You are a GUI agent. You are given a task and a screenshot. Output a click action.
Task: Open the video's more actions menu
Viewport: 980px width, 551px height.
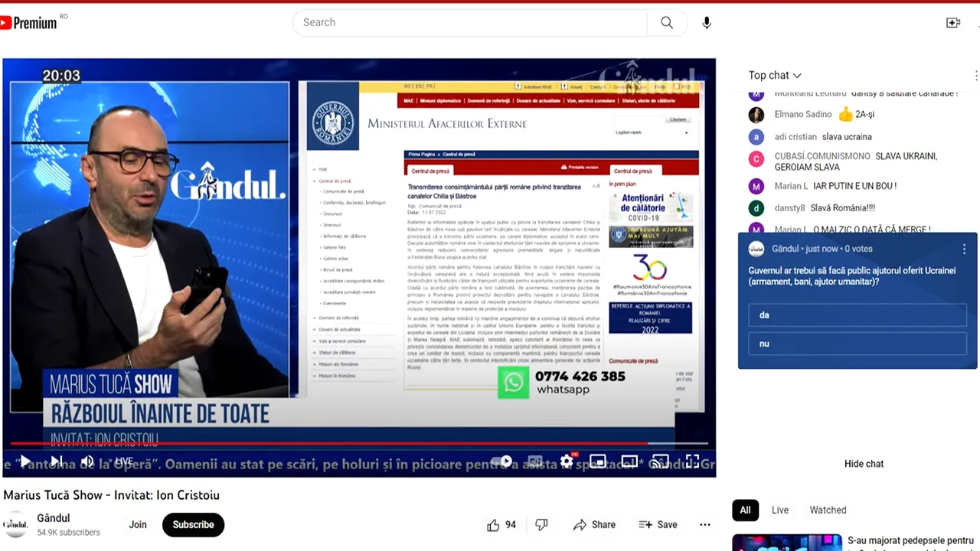click(x=704, y=525)
